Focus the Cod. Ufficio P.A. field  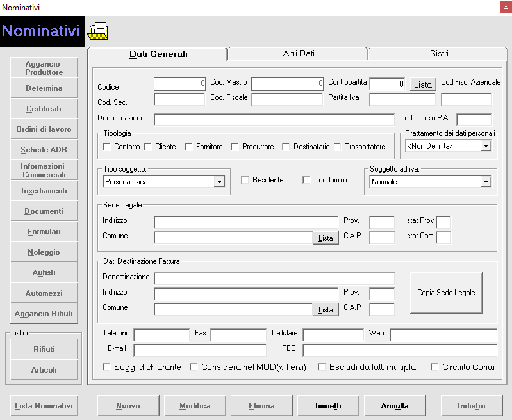click(x=474, y=120)
